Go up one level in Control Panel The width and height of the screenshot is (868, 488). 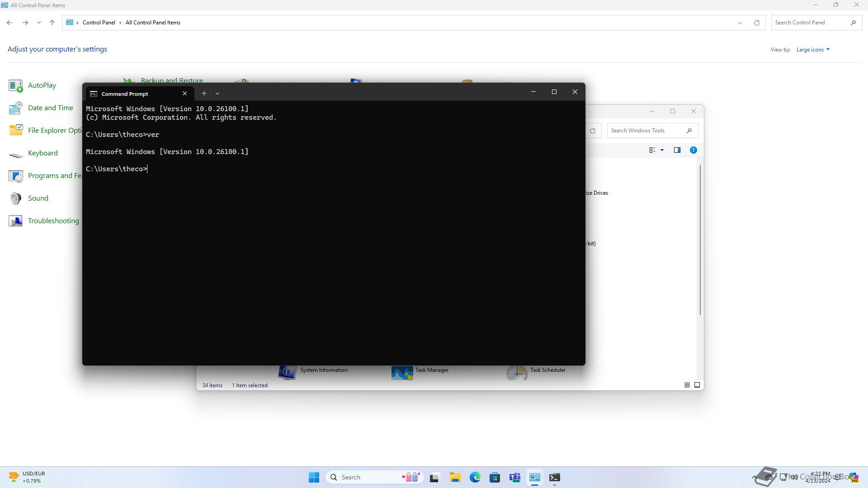52,23
